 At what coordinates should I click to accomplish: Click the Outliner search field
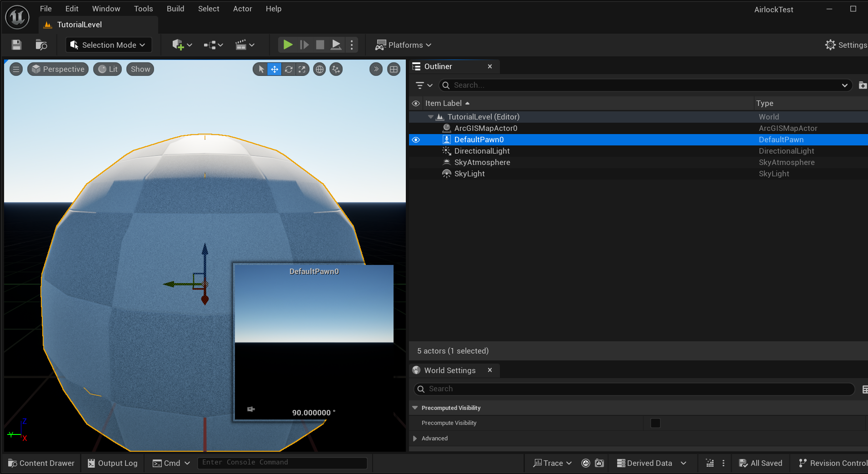tap(645, 85)
